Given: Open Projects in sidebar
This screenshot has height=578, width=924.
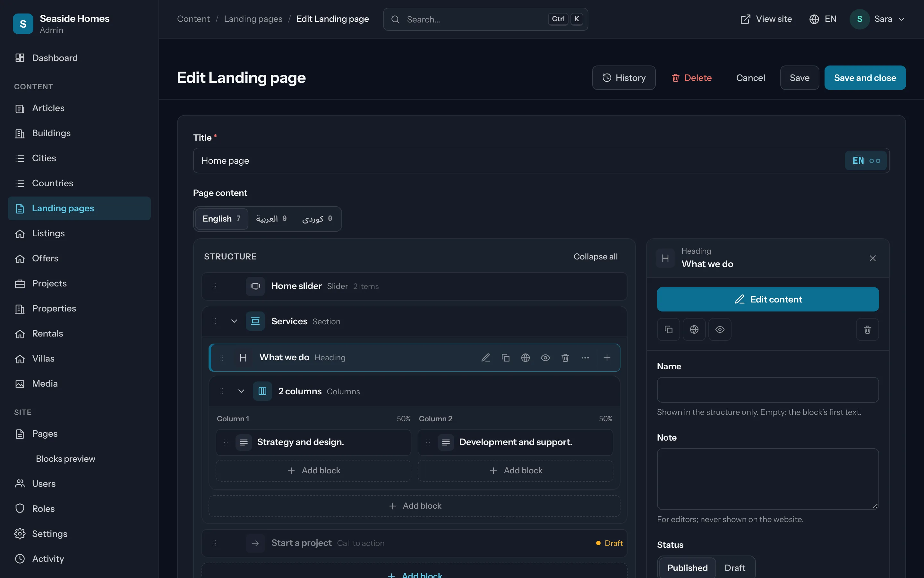Looking at the screenshot, I should [79, 283].
